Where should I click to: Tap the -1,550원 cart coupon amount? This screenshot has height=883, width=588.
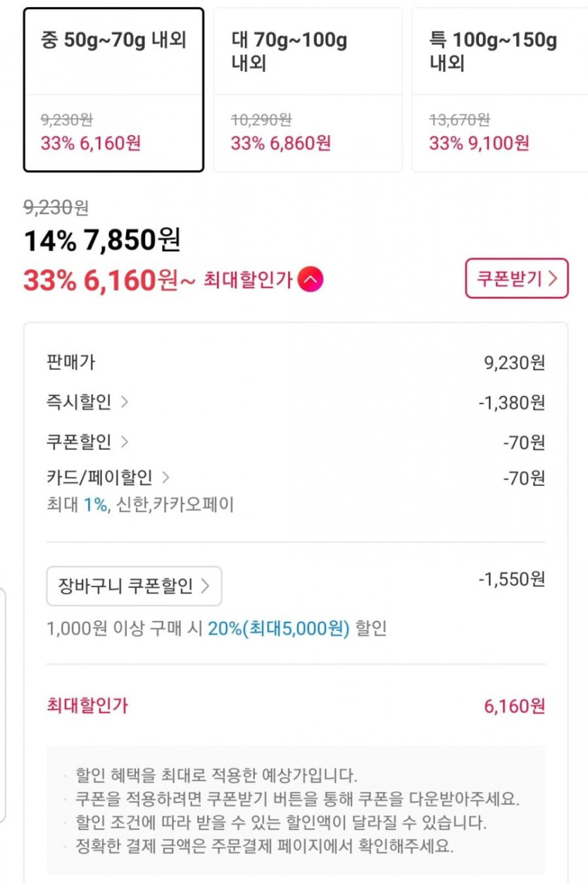click(511, 580)
